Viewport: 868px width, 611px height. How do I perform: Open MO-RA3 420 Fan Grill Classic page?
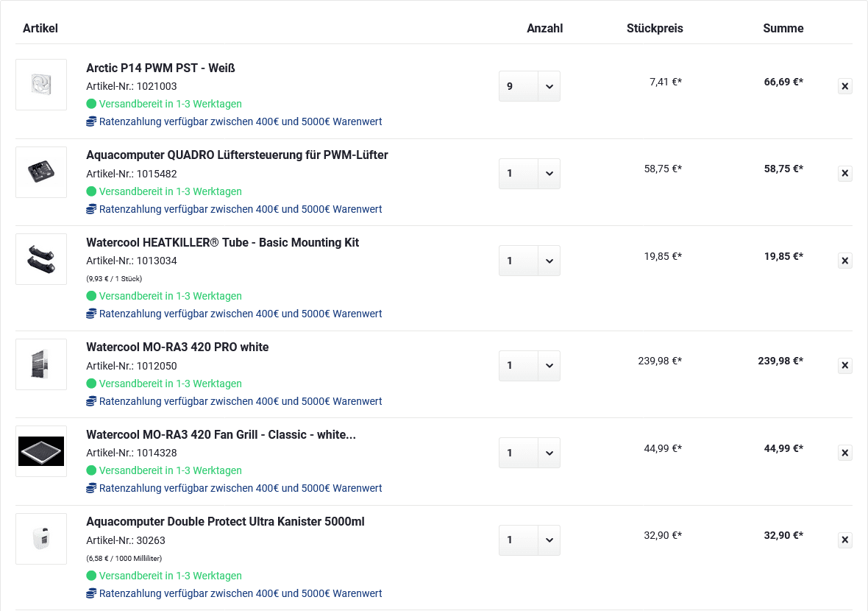pos(221,435)
